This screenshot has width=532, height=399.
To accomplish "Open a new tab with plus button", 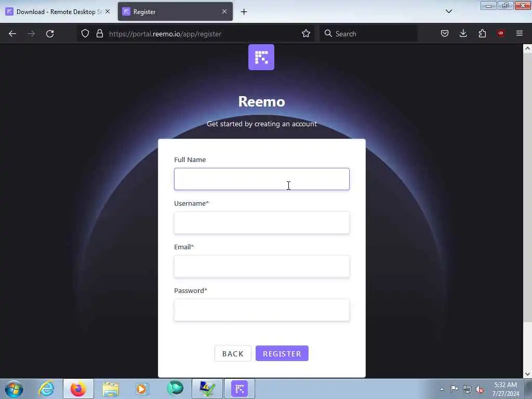I will 244,12.
